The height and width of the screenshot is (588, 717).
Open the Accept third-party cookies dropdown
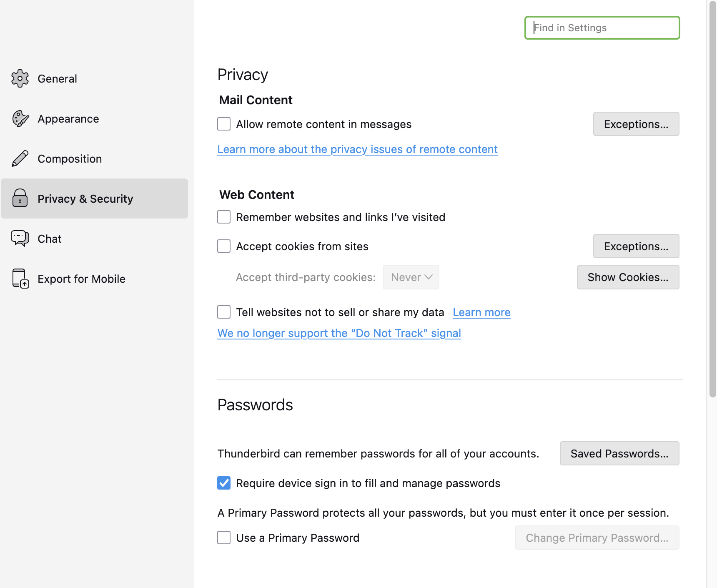coord(411,277)
